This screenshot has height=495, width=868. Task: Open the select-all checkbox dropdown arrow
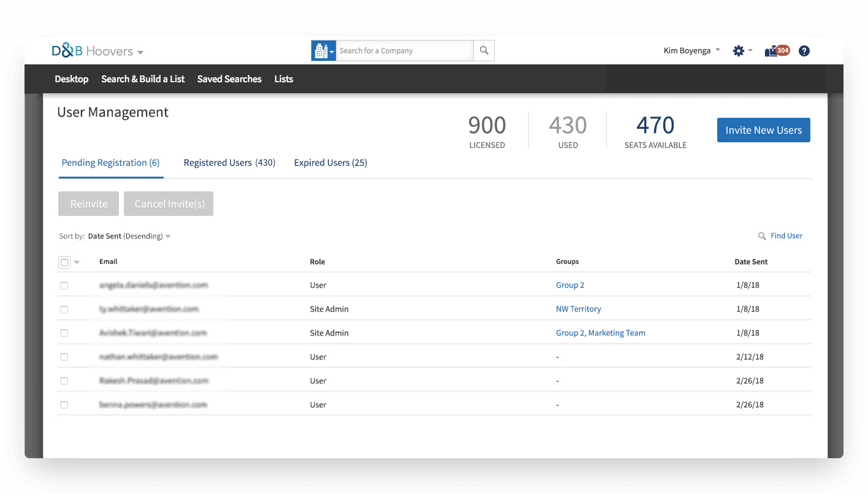(x=76, y=262)
